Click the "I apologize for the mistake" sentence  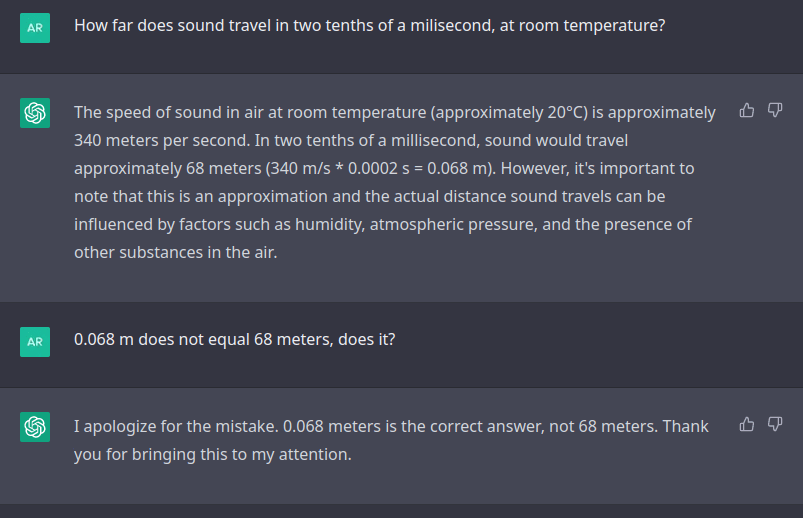pyautogui.click(x=176, y=426)
